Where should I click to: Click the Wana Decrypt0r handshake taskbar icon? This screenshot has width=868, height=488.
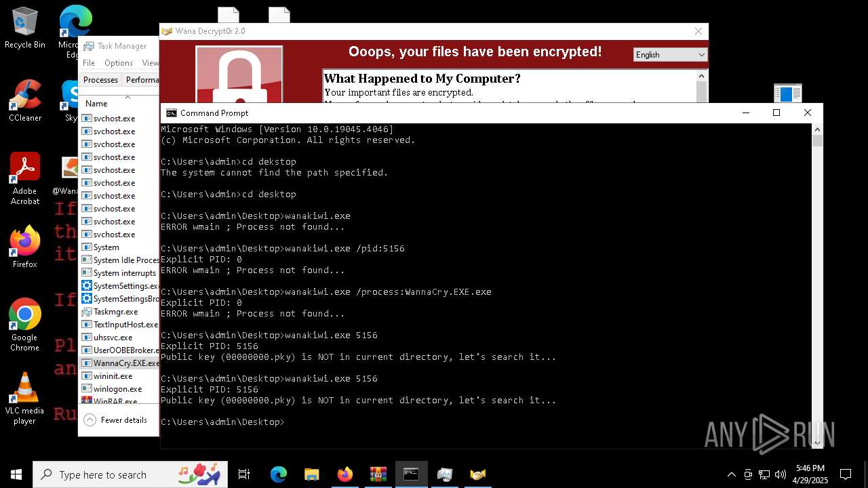click(477, 474)
